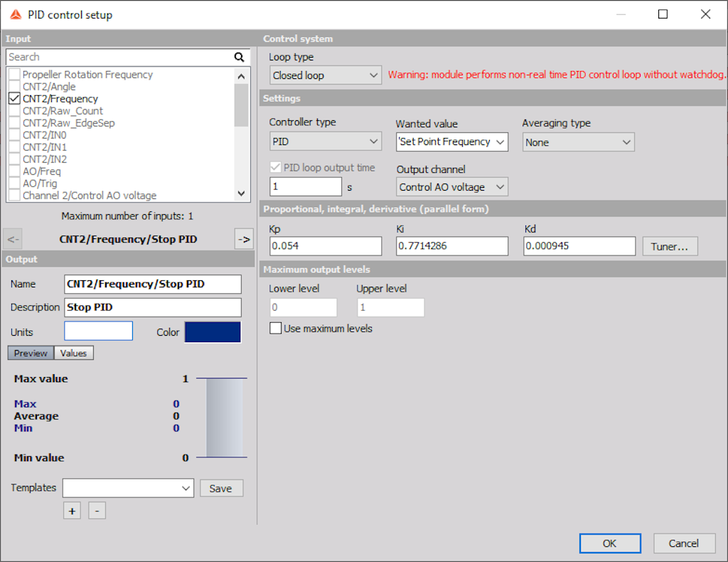Open the Output channel dropdown

pos(451,186)
